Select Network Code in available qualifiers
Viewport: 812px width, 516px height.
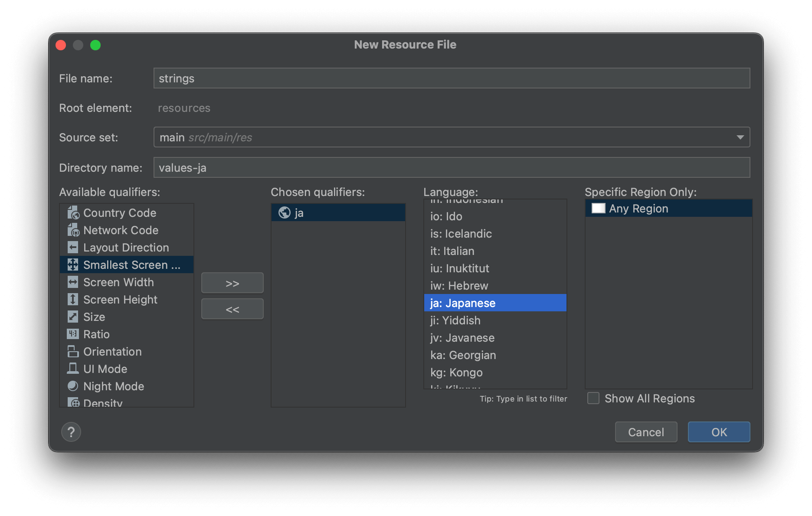(127, 230)
